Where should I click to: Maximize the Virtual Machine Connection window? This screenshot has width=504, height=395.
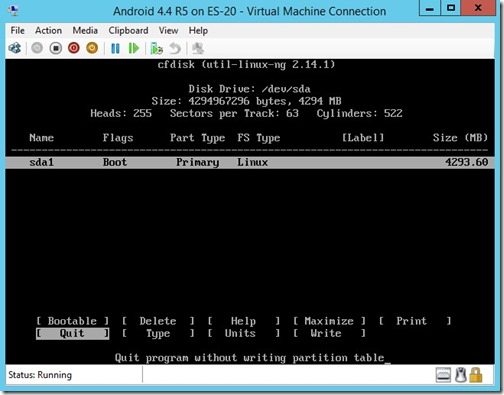tap(451, 8)
